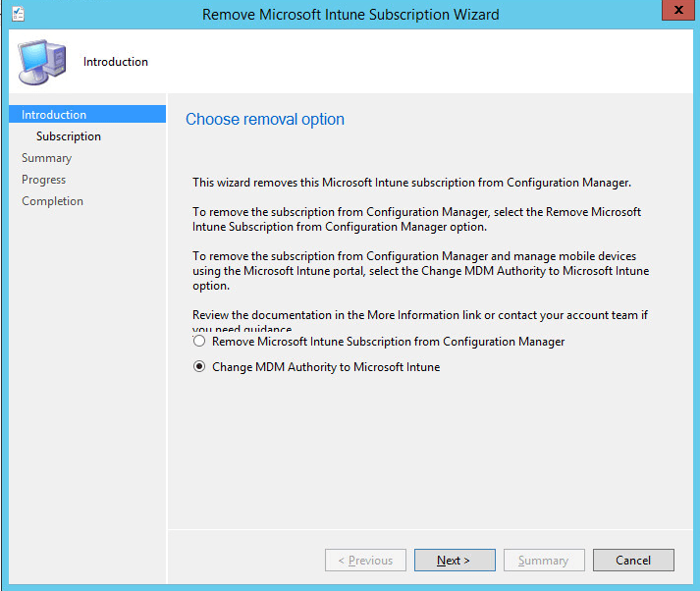Click the Introduction header title text
The width and height of the screenshot is (700, 591).
click(116, 62)
